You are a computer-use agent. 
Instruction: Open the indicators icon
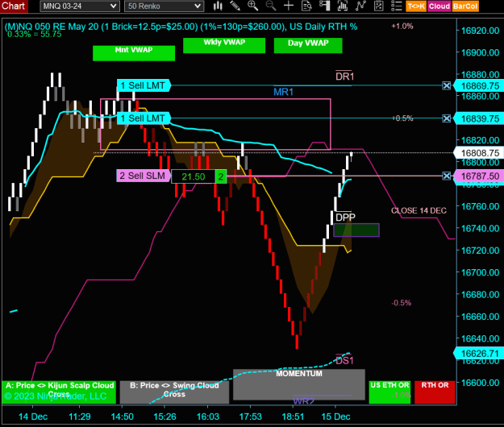pyautogui.click(x=360, y=6)
